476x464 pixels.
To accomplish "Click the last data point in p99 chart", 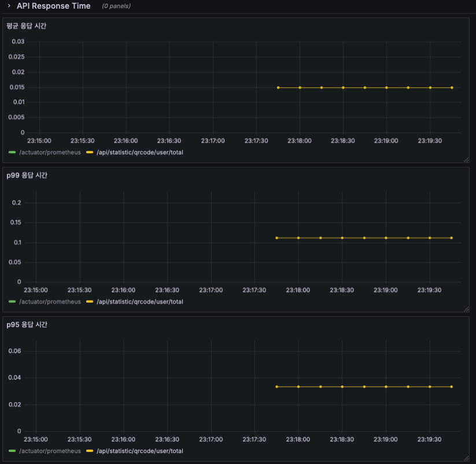I will pos(451,238).
